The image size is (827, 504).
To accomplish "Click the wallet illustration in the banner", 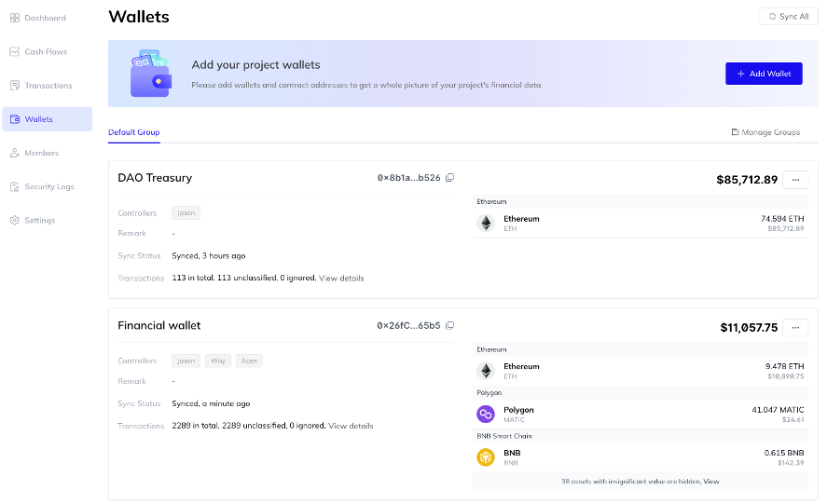I will [x=151, y=75].
